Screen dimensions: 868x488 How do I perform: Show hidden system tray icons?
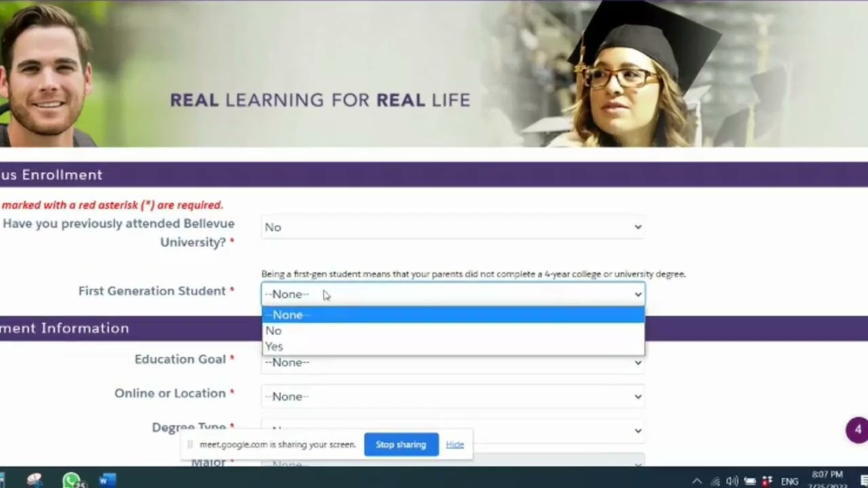696,481
